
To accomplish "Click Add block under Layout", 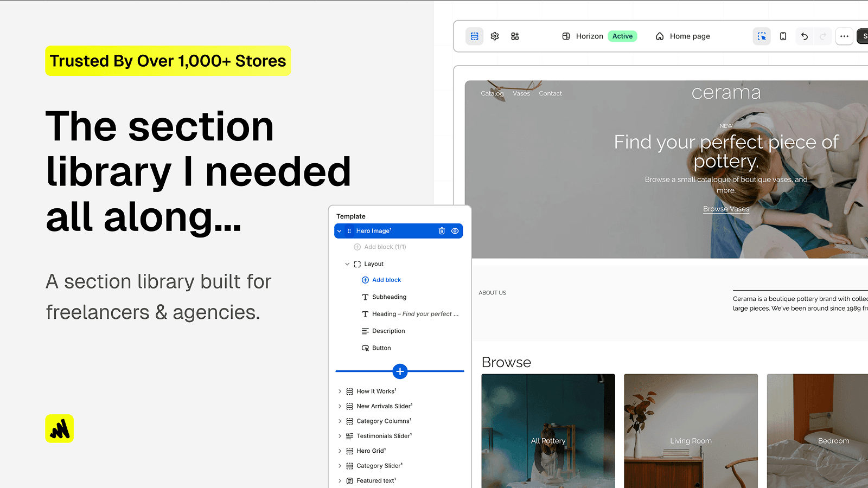I will pyautogui.click(x=381, y=280).
